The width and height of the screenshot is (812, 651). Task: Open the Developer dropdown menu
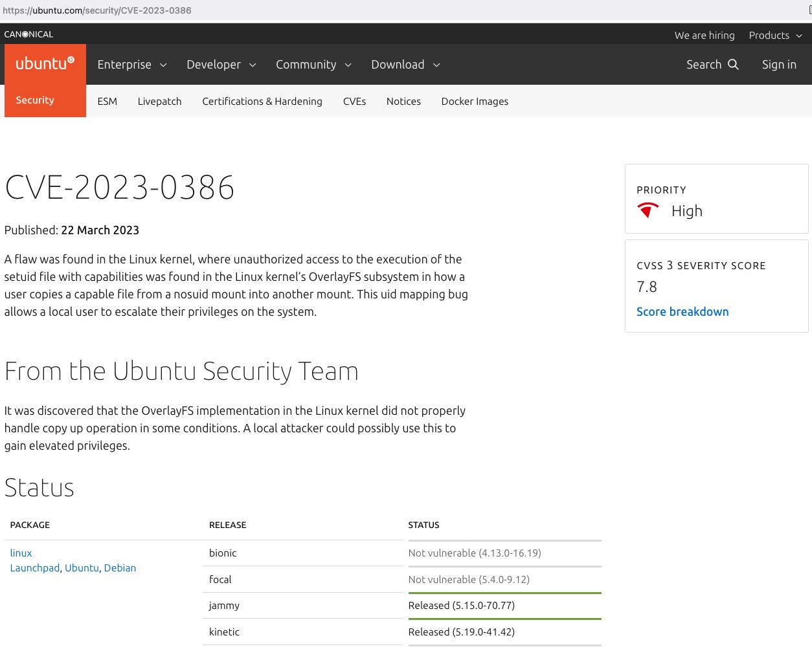221,64
